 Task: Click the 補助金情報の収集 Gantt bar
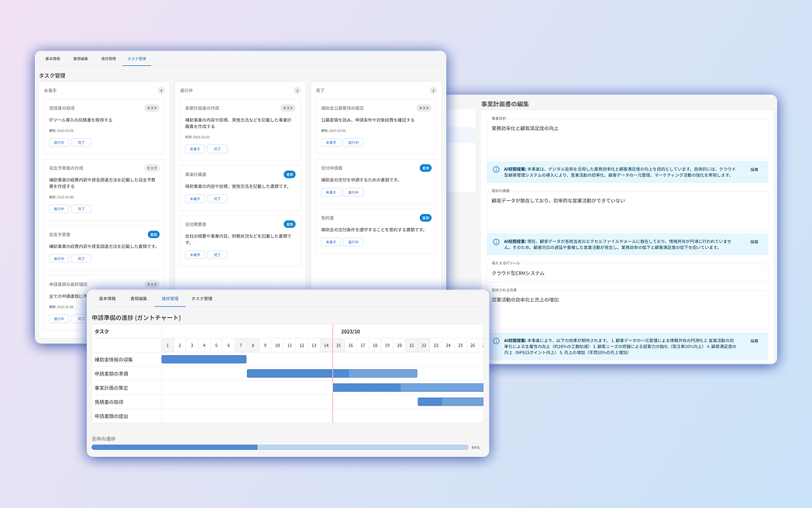[204, 359]
